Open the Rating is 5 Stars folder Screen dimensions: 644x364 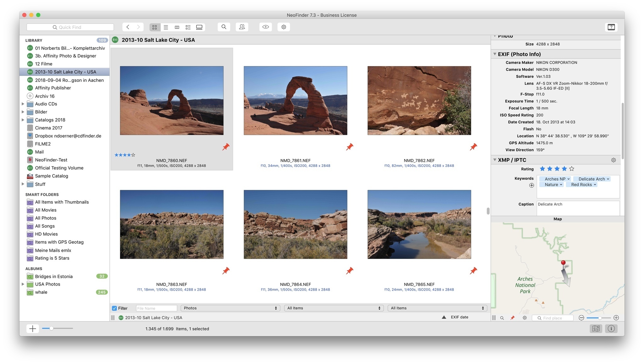point(52,258)
